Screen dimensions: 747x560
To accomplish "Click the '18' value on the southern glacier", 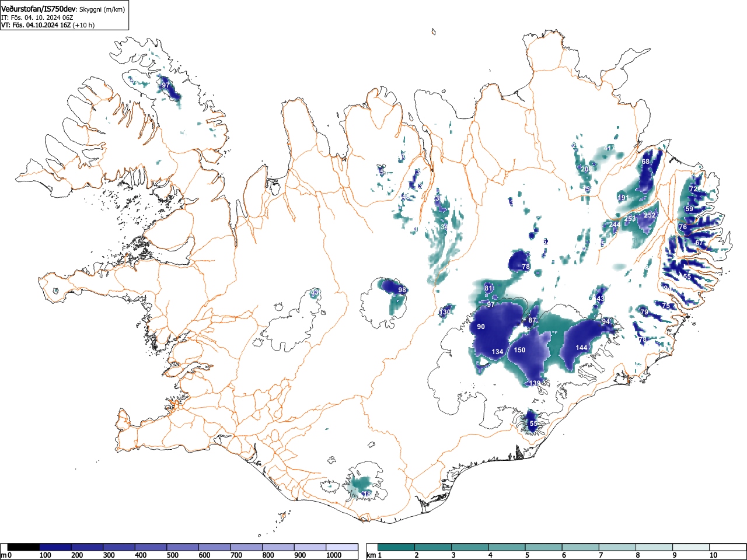I will click(x=367, y=494).
